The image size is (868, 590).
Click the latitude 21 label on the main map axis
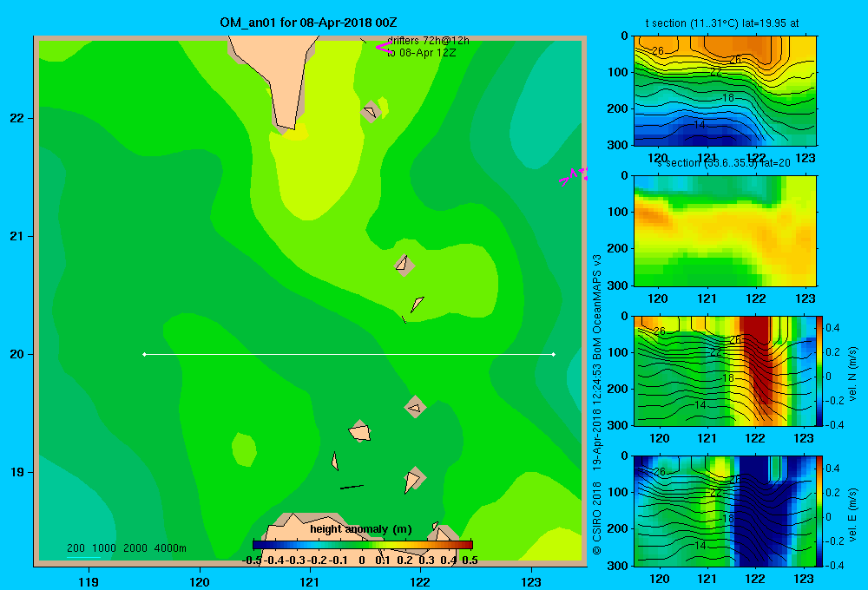pyautogui.click(x=16, y=236)
